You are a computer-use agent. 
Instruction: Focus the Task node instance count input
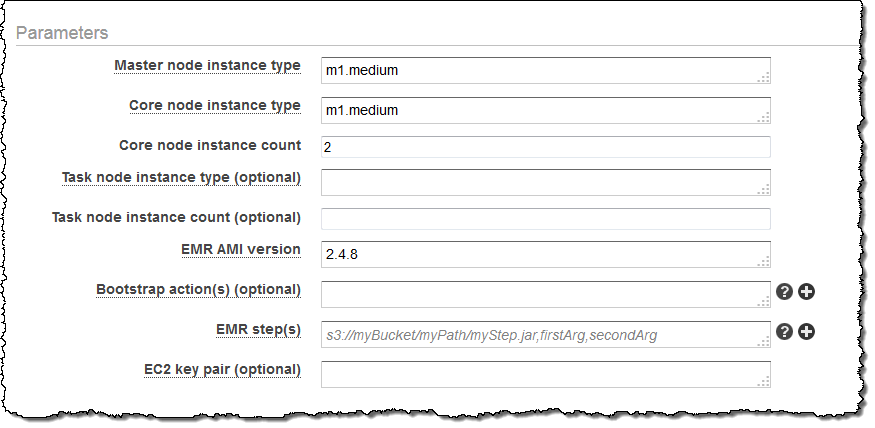point(545,219)
